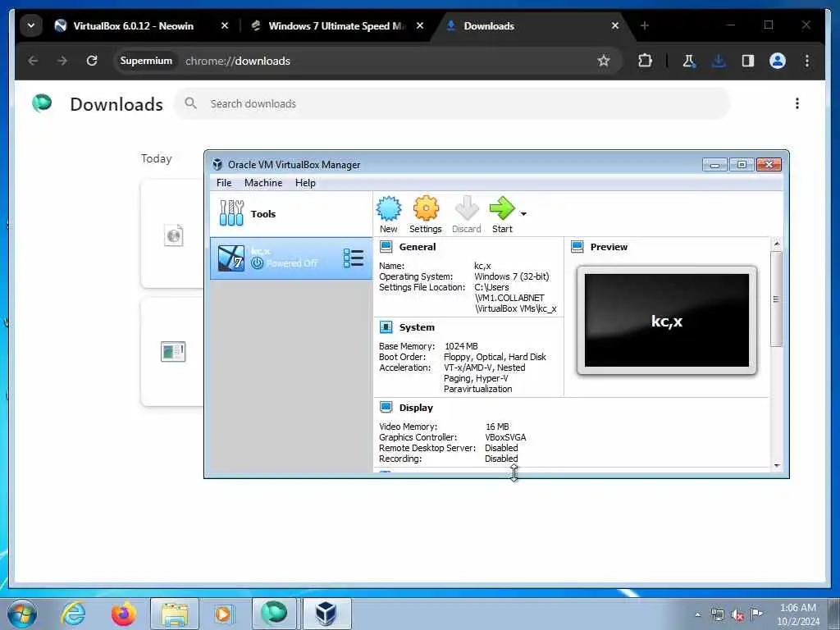Viewport: 840px width, 630px height.
Task: Go back in browser
Action: tap(33, 61)
